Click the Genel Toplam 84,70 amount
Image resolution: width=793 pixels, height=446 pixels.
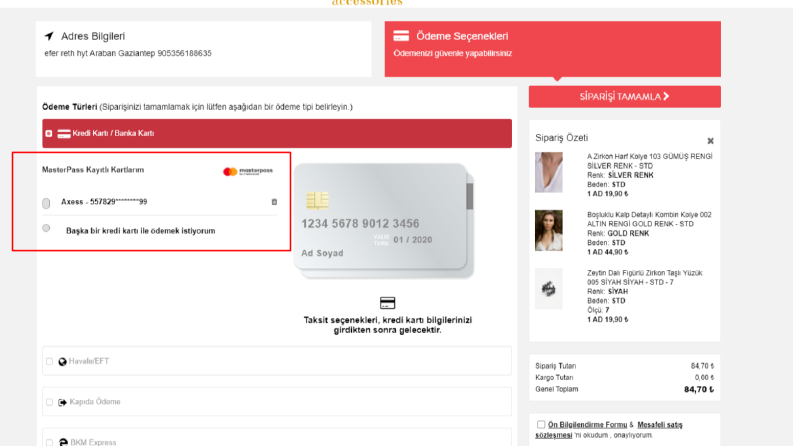[x=699, y=389]
